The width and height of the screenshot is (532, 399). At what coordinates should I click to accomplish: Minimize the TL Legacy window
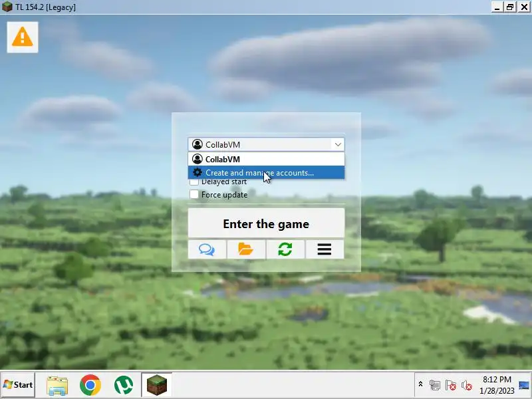point(497,7)
